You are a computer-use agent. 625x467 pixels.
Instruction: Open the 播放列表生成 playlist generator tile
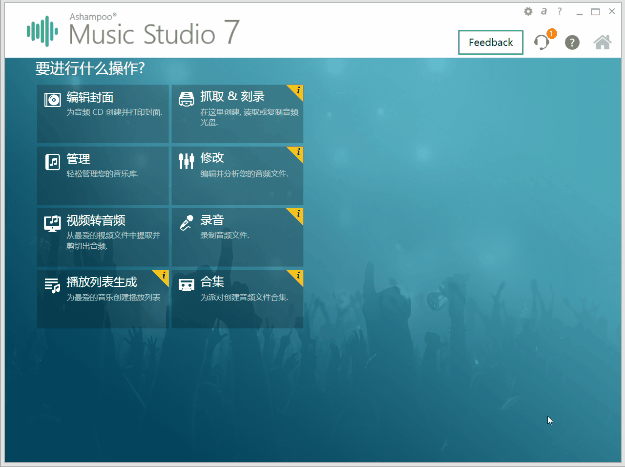(103, 299)
